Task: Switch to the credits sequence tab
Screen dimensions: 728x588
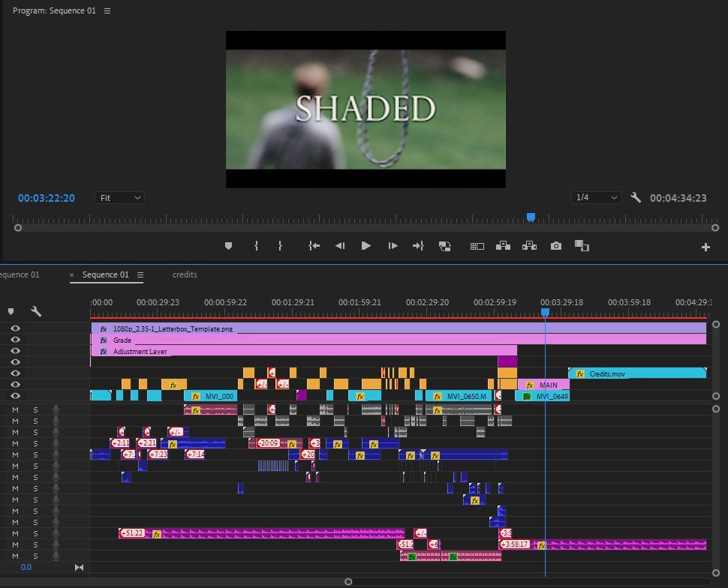Action: [x=185, y=274]
